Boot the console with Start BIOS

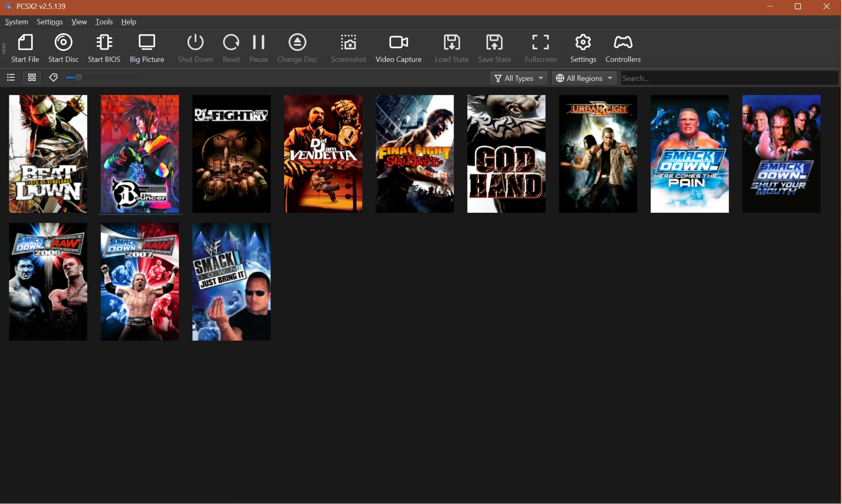[x=104, y=48]
